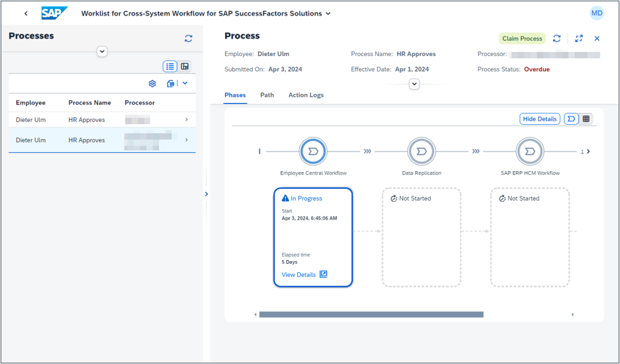Switch to the Path tab
The width and height of the screenshot is (620, 364).
[x=267, y=95]
